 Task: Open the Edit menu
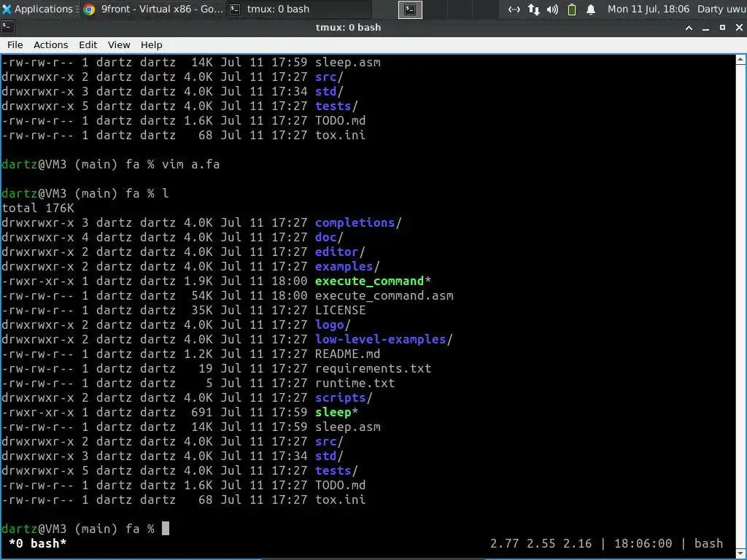pos(88,44)
